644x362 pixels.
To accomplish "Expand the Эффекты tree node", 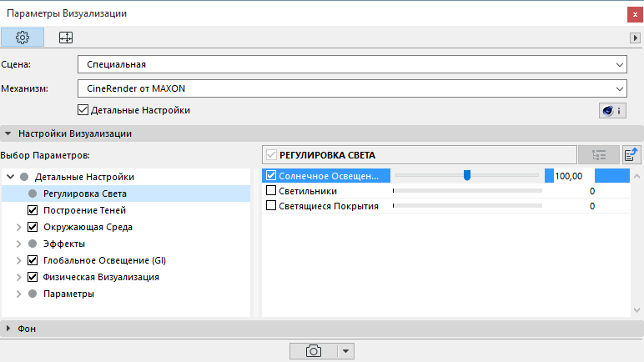I will pos(18,244).
